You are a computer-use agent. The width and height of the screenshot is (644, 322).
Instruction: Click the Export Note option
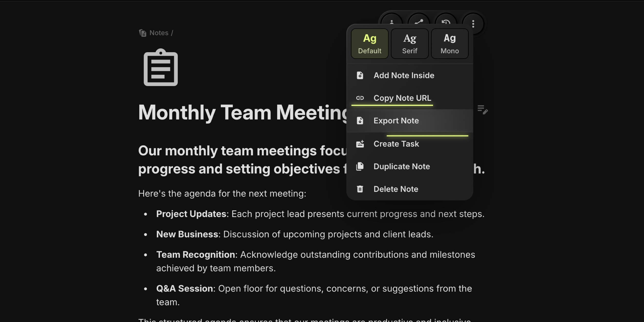396,121
